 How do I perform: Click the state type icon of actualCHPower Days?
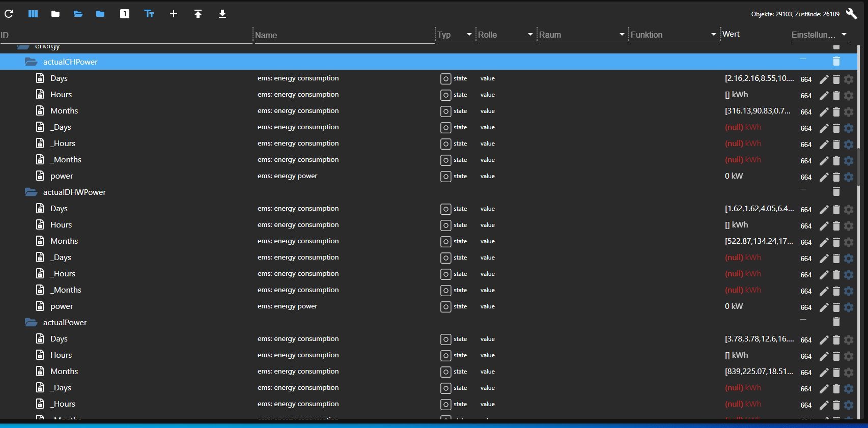pyautogui.click(x=445, y=78)
